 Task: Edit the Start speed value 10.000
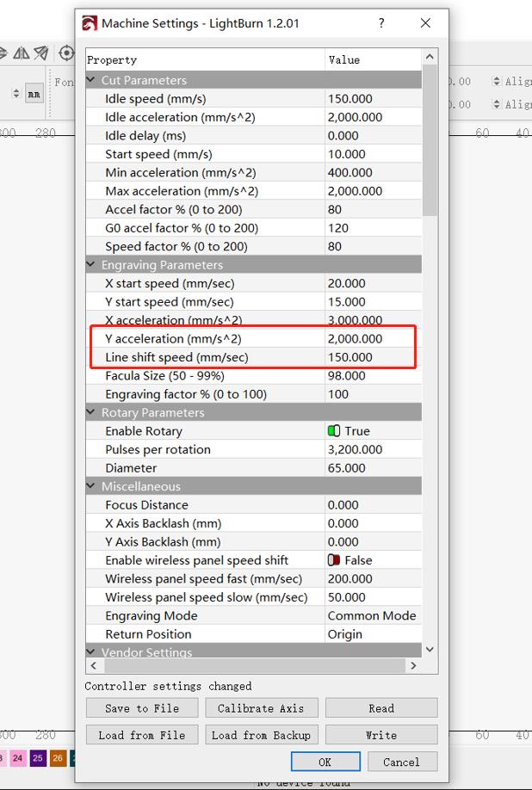pos(374,154)
